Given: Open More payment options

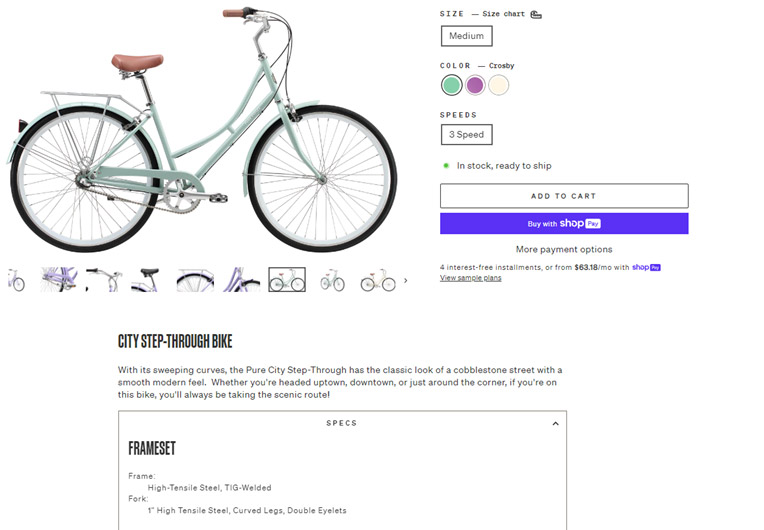Looking at the screenshot, I should [x=564, y=249].
